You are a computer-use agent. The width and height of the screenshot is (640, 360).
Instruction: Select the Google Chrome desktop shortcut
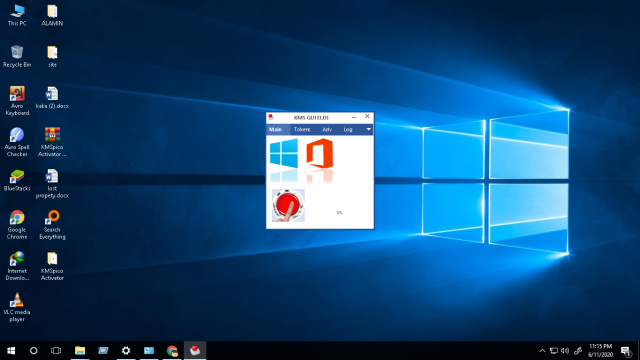[x=17, y=225]
